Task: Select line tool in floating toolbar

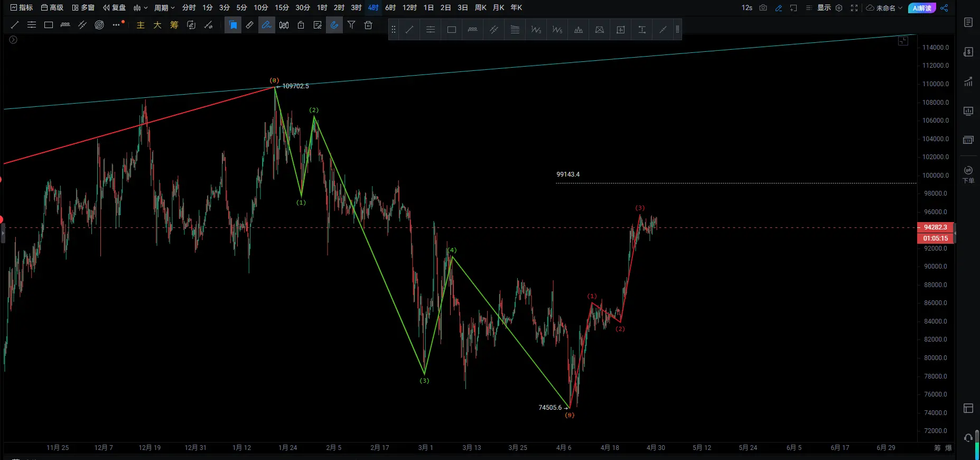Action: [x=409, y=30]
